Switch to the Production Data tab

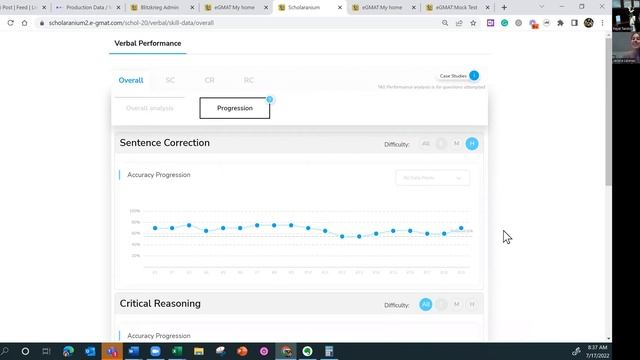click(x=88, y=7)
